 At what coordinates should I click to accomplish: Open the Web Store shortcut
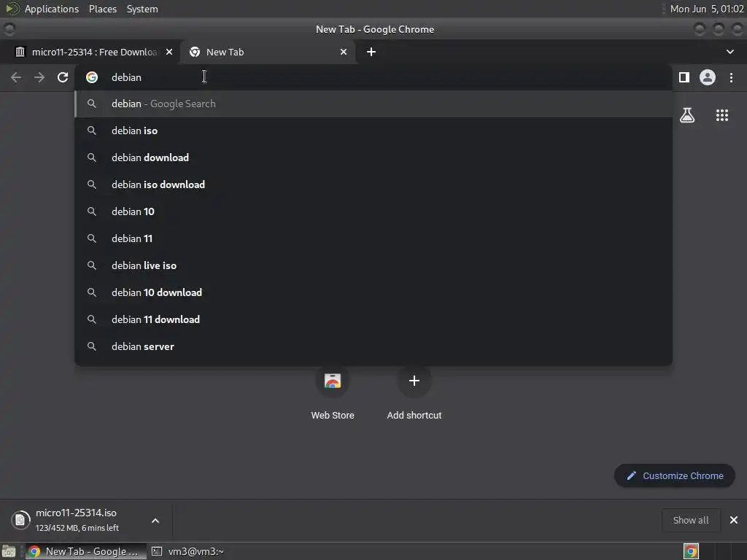tap(333, 394)
